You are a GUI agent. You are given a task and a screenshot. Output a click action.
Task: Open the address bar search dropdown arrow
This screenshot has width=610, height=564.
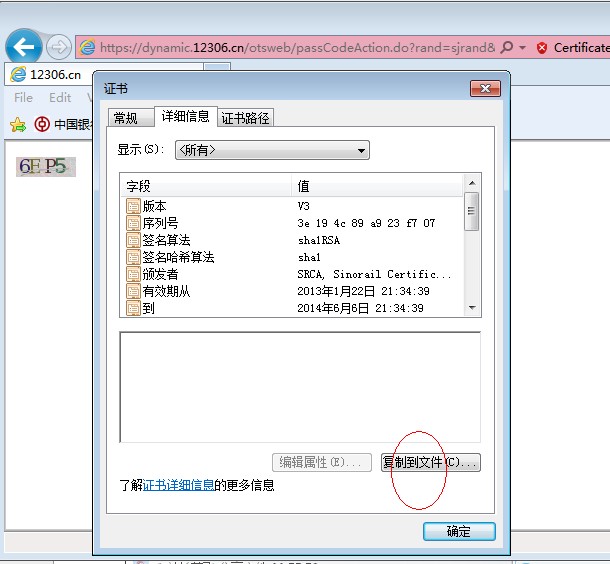pos(522,47)
